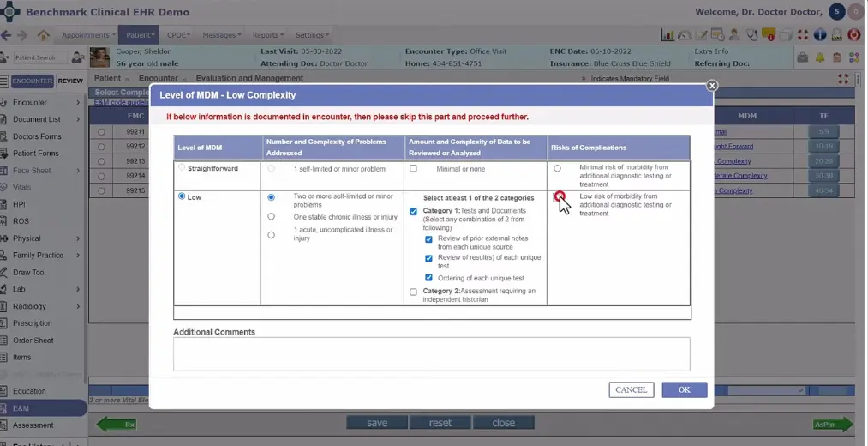Open the blue information icon
The height and width of the screenshot is (446, 868).
(x=820, y=35)
